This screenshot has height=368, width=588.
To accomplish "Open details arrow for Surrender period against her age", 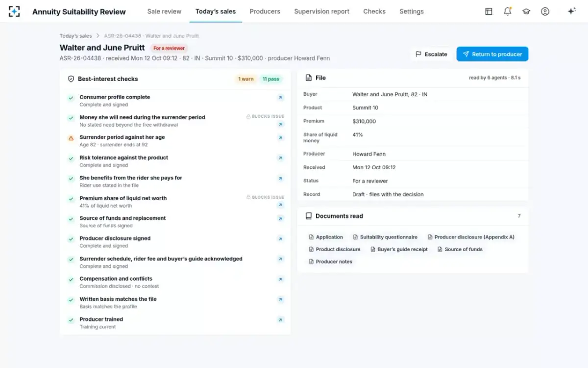I will [280, 138].
